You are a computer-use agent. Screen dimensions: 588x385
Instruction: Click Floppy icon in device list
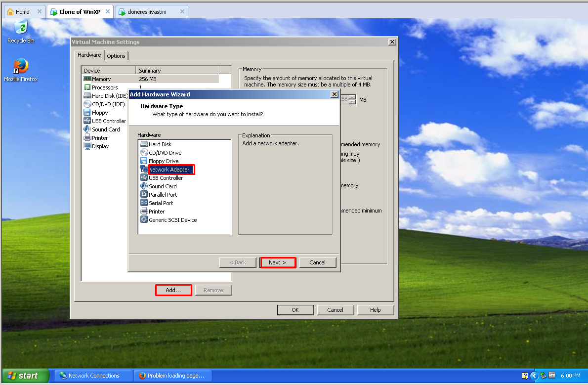click(87, 112)
